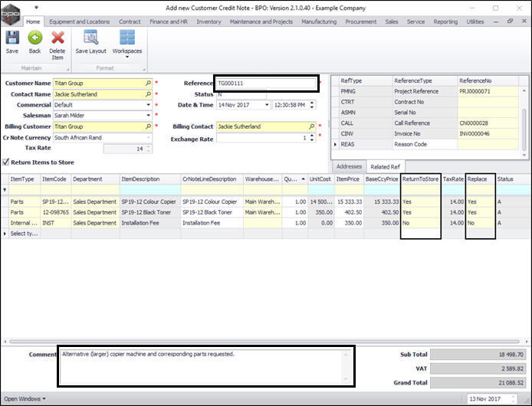Sort by the Department column header
Viewport: 532px width, 406px height.
click(x=95, y=179)
